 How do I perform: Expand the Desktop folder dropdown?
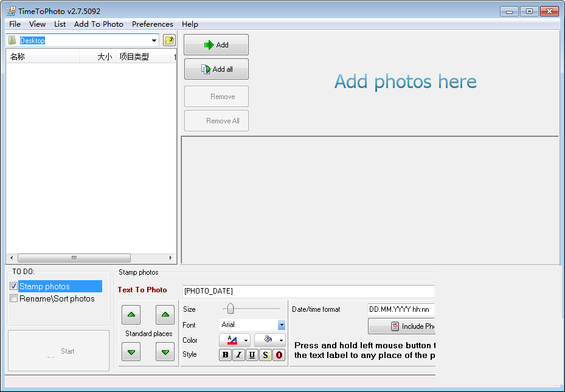154,40
